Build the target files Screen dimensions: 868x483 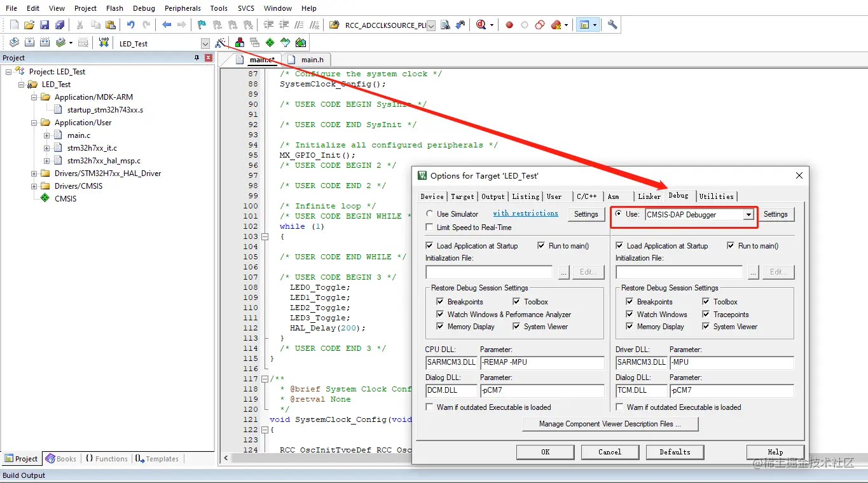tap(29, 43)
